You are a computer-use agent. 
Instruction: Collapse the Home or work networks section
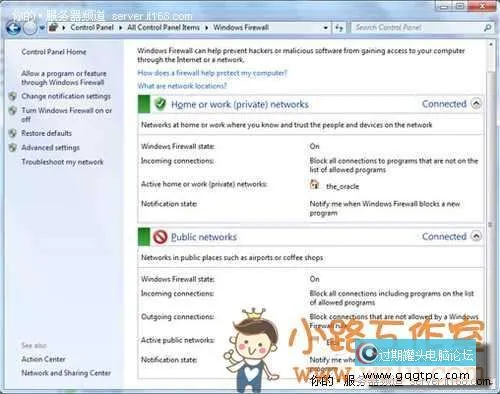tap(476, 104)
